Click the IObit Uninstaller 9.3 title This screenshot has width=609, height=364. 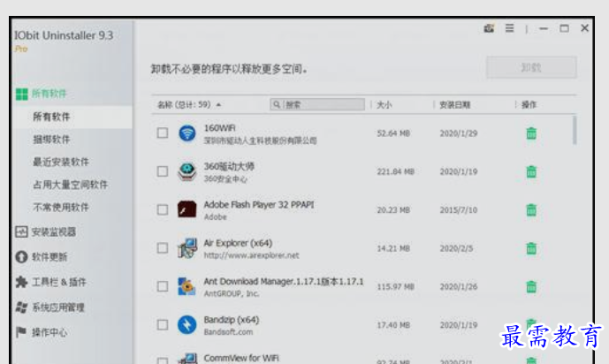[x=64, y=35]
